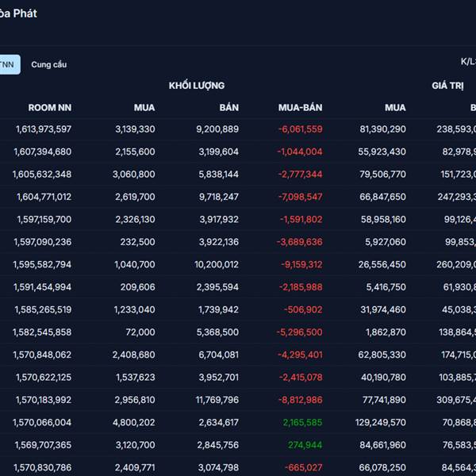Select sell volume 6,704,081
The image size is (476, 476).
(x=219, y=355)
